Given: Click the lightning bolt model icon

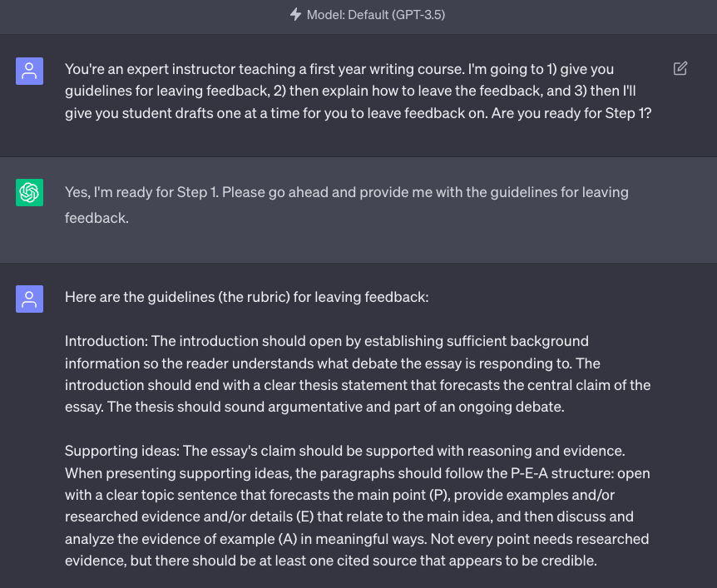Looking at the screenshot, I should (295, 15).
